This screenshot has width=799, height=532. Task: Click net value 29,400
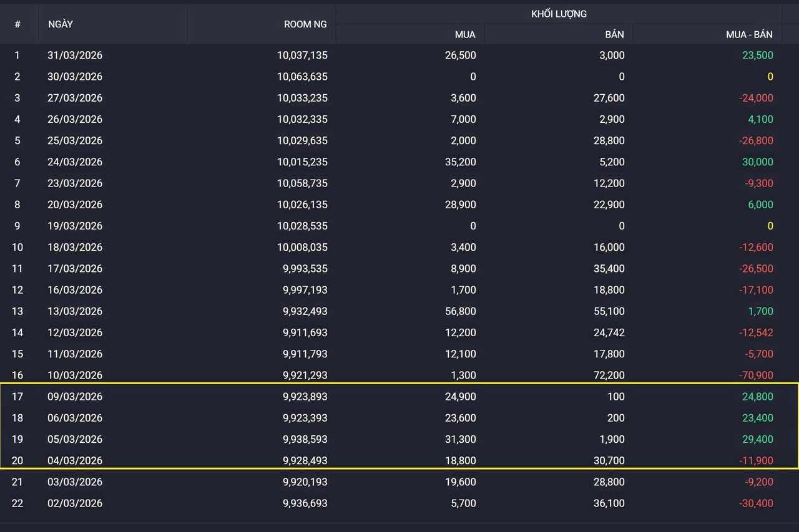758,439
